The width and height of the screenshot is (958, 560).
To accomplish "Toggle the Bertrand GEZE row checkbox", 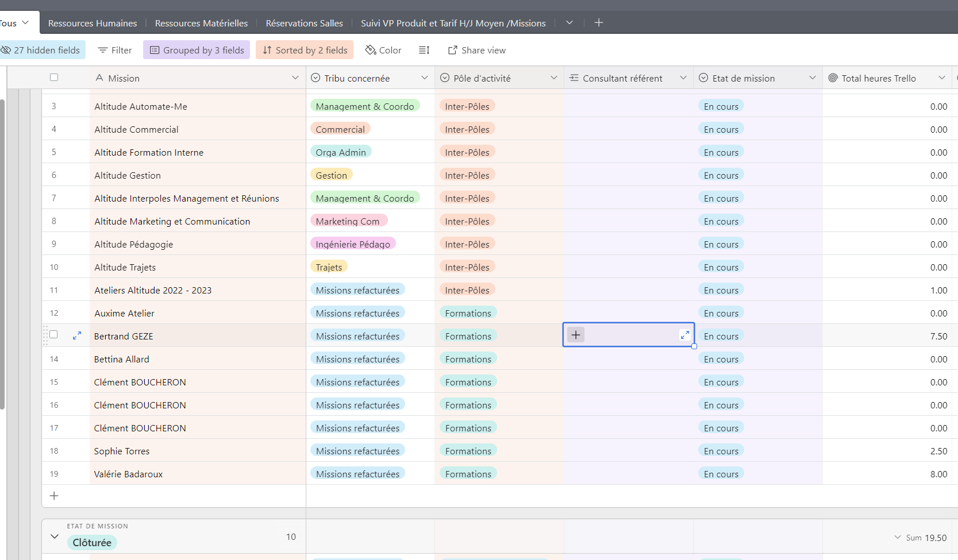I will [x=53, y=334].
